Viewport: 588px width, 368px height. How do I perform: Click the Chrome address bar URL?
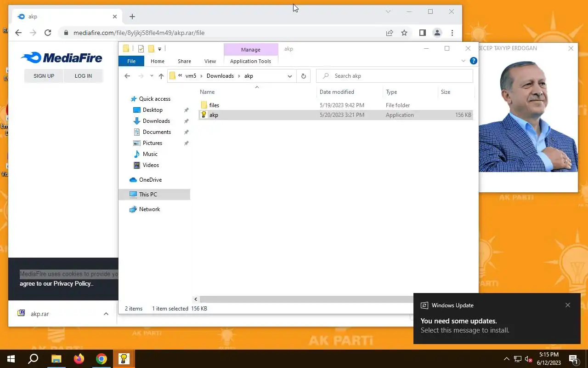click(x=139, y=33)
